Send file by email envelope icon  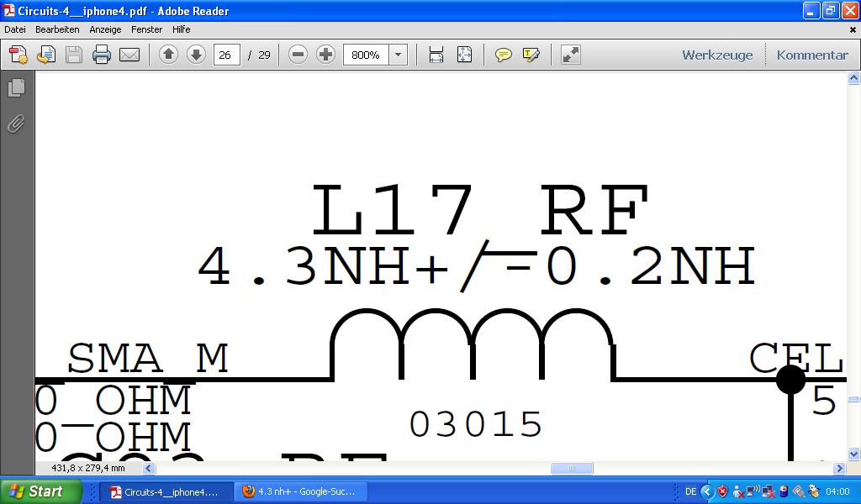click(x=129, y=55)
